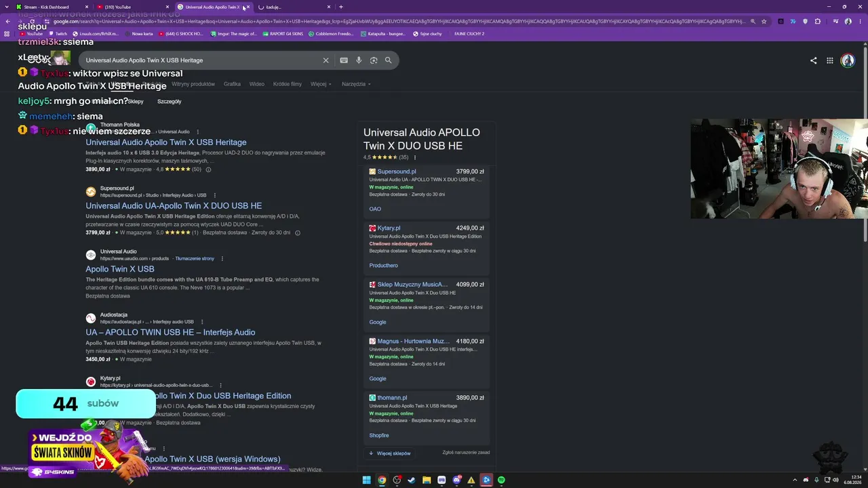Screen dimensions: 868x488
Task: Open Google Chrome from the taskbar
Action: pos(382,480)
